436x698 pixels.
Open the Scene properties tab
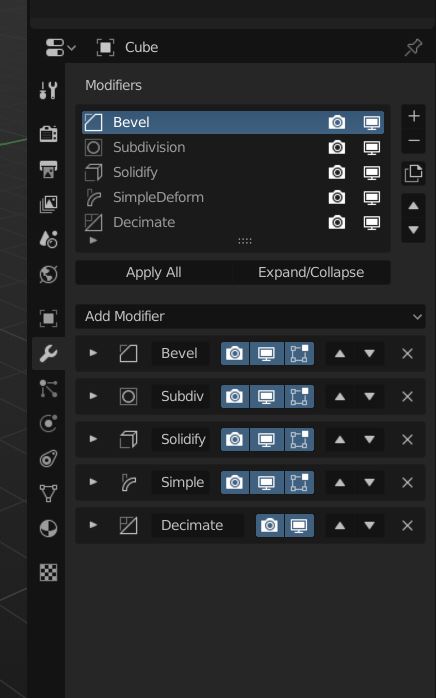[x=48, y=239]
